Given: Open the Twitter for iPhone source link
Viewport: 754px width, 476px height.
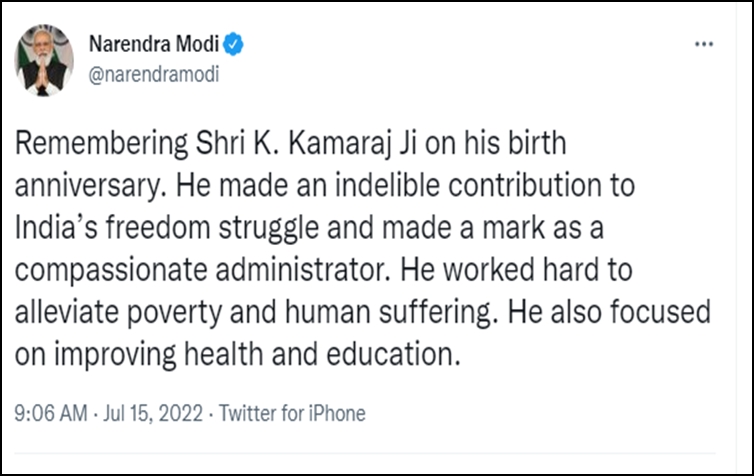Looking at the screenshot, I should coord(292,413).
